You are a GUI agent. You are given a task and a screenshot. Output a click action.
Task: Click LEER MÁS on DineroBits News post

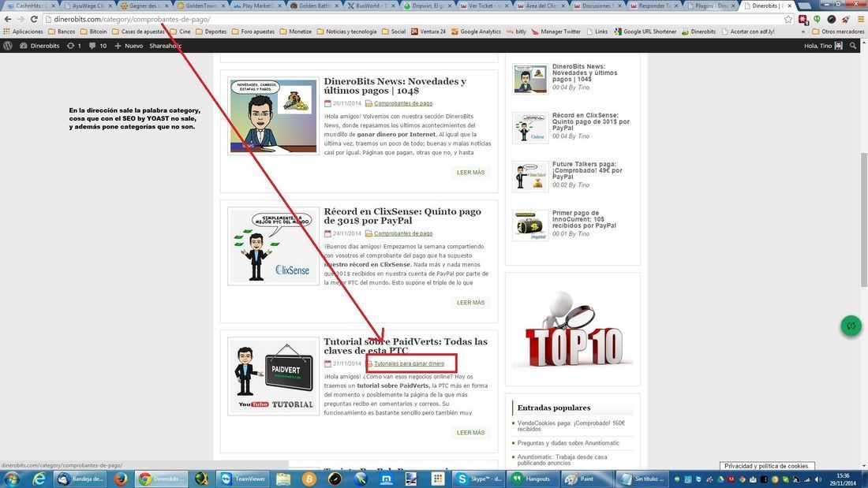[x=470, y=172]
